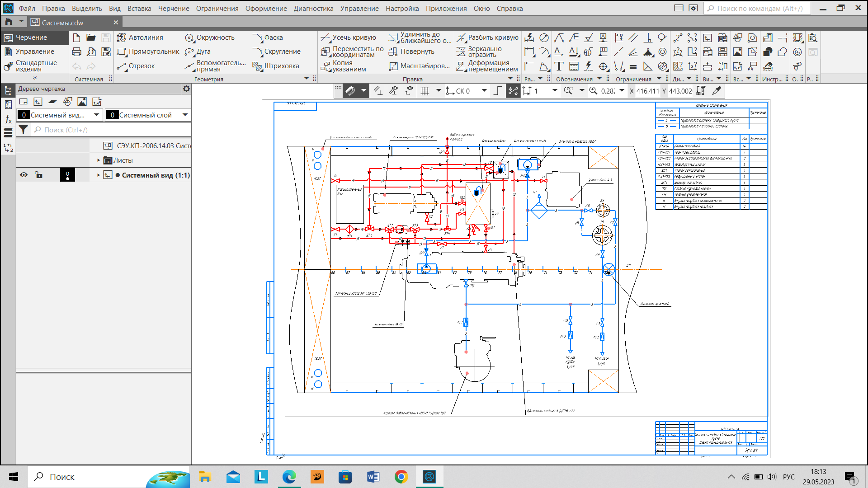The height and width of the screenshot is (488, 868).
Task: Click the tree search field
Action: (x=111, y=130)
